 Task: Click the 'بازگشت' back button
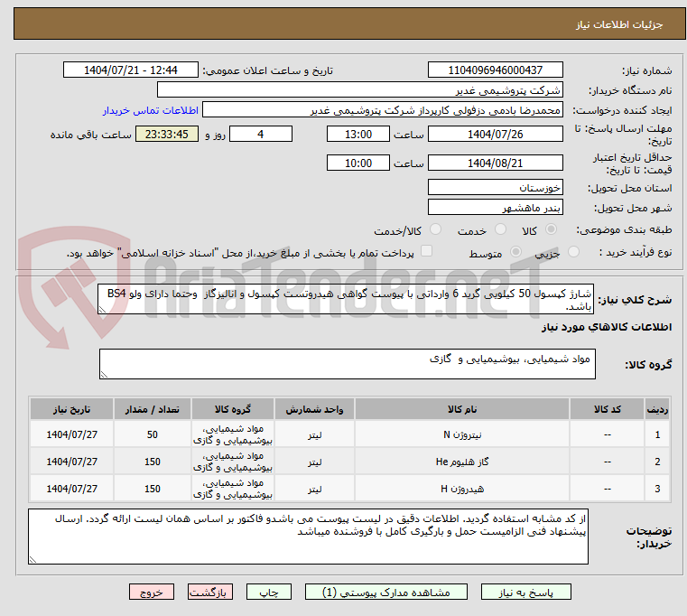[x=210, y=593]
